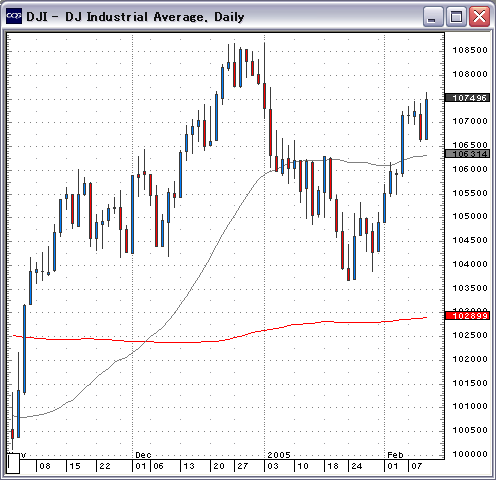Image resolution: width=496 pixels, height=480 pixels.
Task: Click the 13 date marker on time axis
Action: (189, 466)
